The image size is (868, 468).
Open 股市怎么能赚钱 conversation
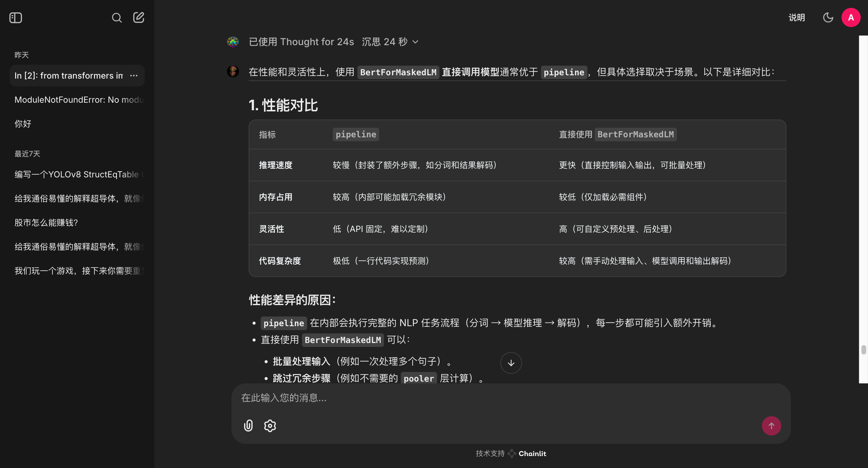pos(46,223)
